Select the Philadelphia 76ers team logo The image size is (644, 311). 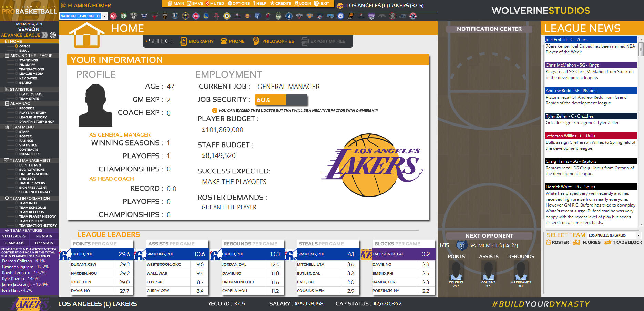pos(340,16)
